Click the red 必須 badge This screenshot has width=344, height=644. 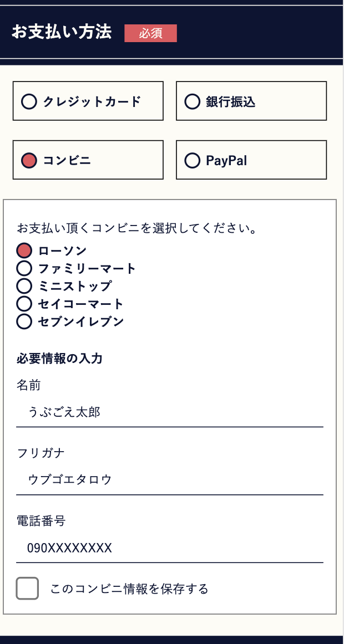(x=150, y=33)
